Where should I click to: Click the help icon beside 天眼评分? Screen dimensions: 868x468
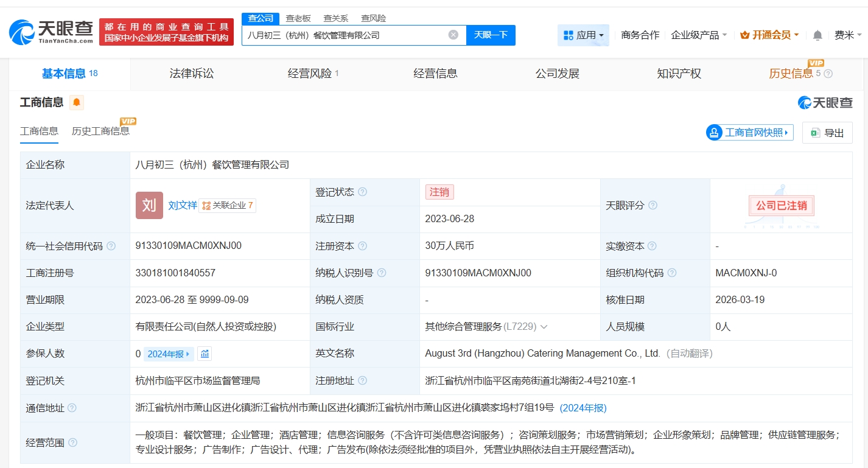click(653, 205)
